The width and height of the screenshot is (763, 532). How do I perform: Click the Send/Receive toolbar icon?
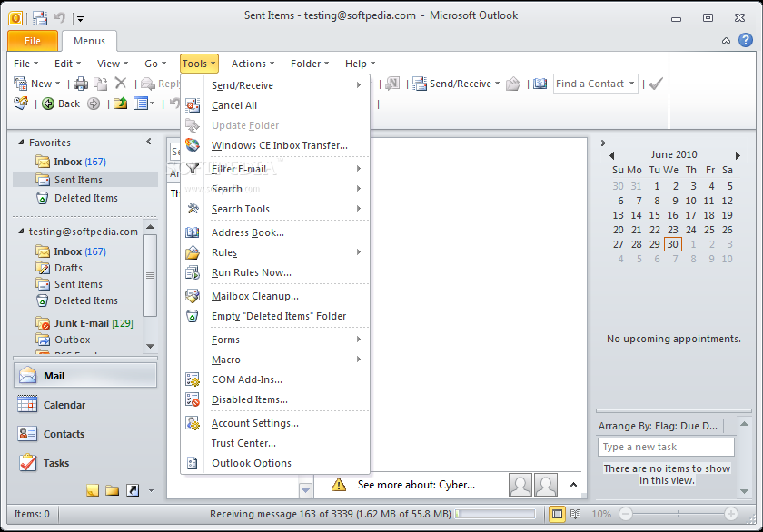(420, 84)
